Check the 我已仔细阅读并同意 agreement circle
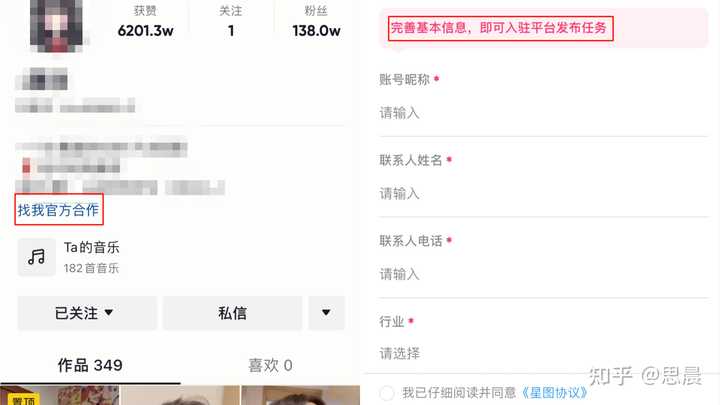720x405 pixels. coord(387,393)
